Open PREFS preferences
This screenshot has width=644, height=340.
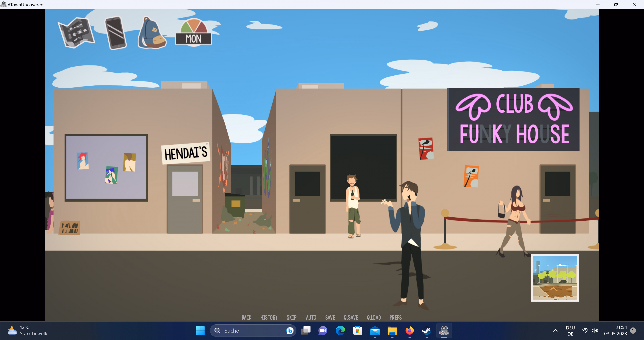click(396, 318)
